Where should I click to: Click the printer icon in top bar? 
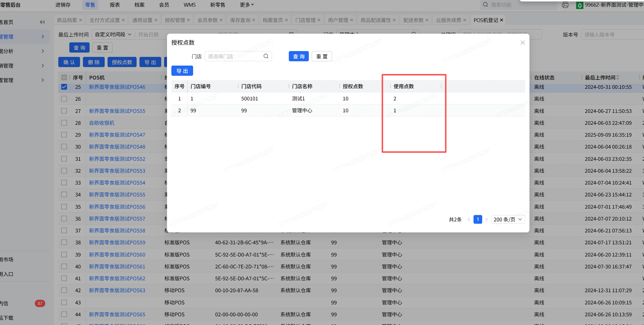click(x=565, y=5)
